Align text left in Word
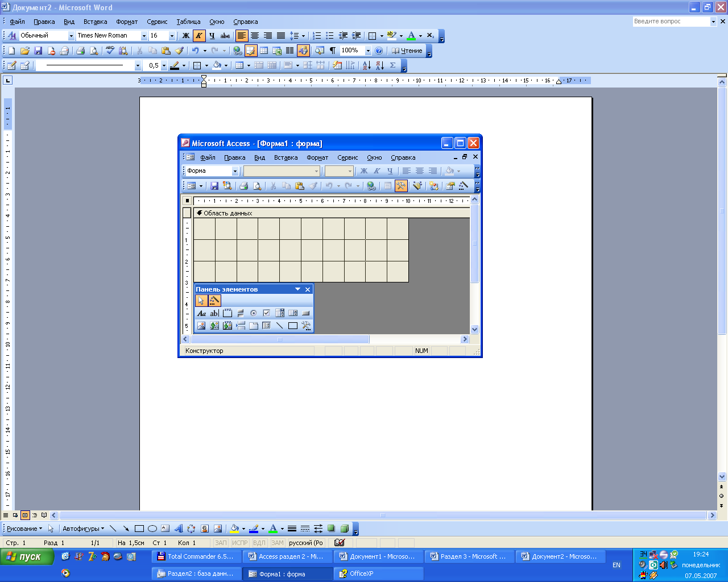Screen dimensions: 728x582 tap(242, 36)
